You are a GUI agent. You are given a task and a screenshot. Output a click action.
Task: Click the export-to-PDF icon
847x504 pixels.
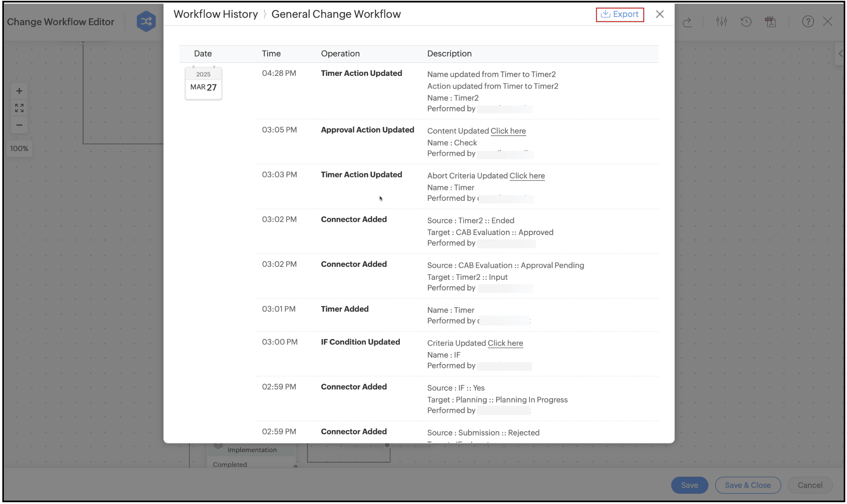770,22
